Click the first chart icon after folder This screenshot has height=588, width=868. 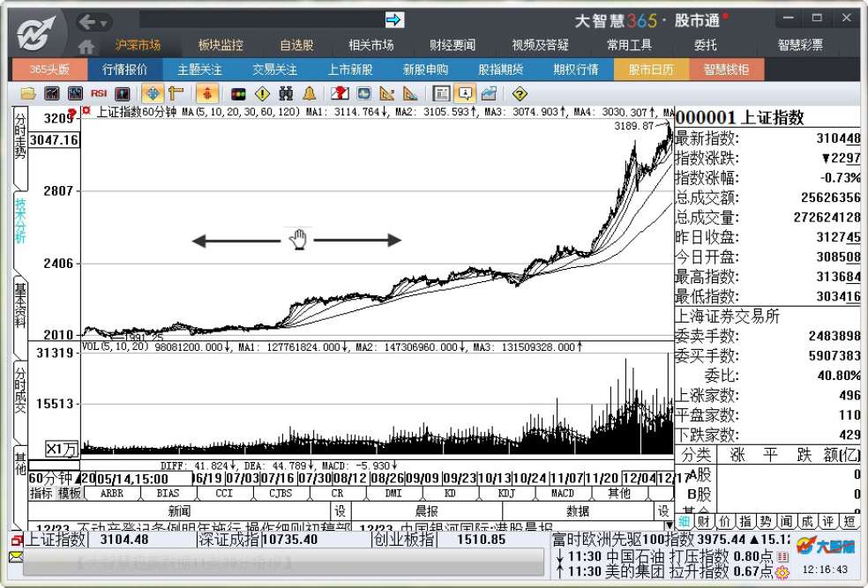(x=51, y=93)
